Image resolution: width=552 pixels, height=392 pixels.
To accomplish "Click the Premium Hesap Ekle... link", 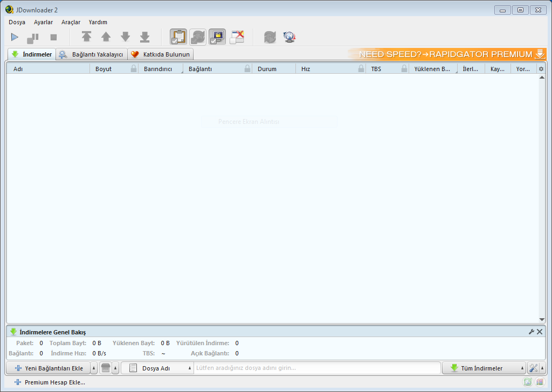I will (50, 382).
